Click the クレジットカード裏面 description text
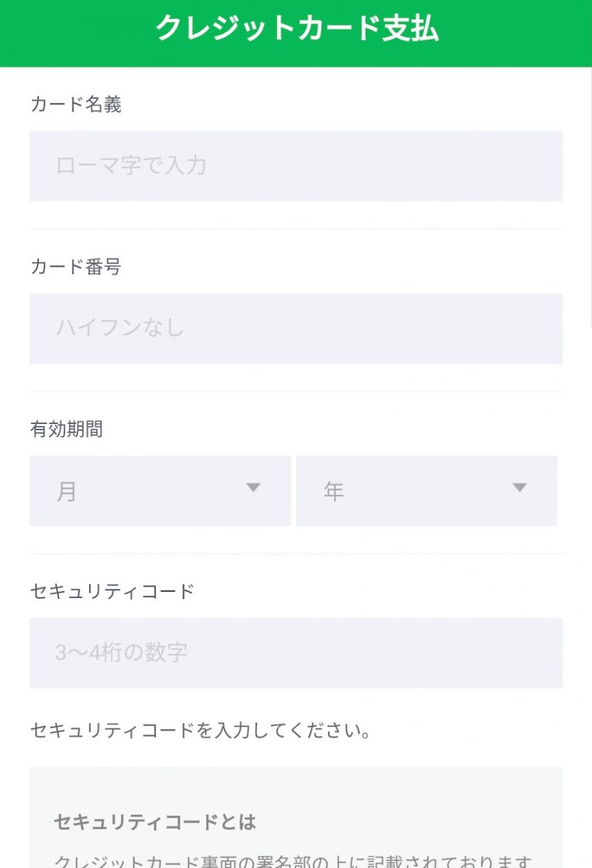The image size is (592, 868). tap(293, 860)
